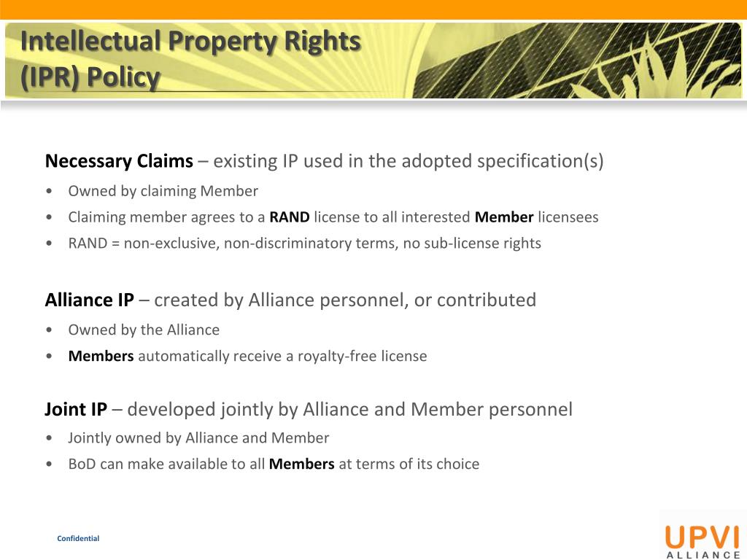
Task: Click the solar panel header image
Action: coord(576,61)
